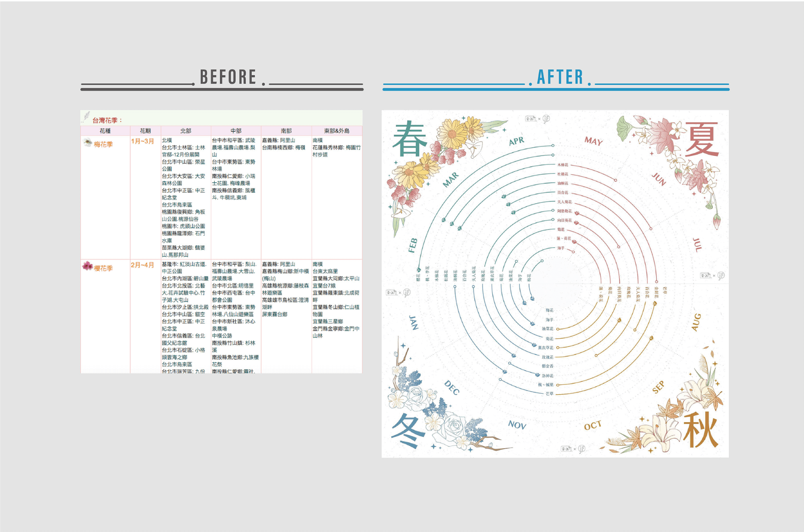Click the 木棉花 label in summer list
This screenshot has height=532, width=804.
point(563,165)
